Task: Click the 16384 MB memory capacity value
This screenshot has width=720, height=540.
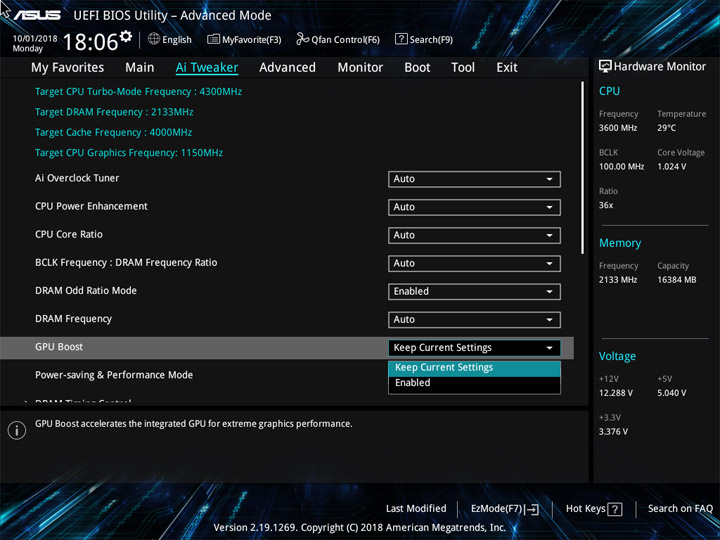Action: click(x=677, y=280)
